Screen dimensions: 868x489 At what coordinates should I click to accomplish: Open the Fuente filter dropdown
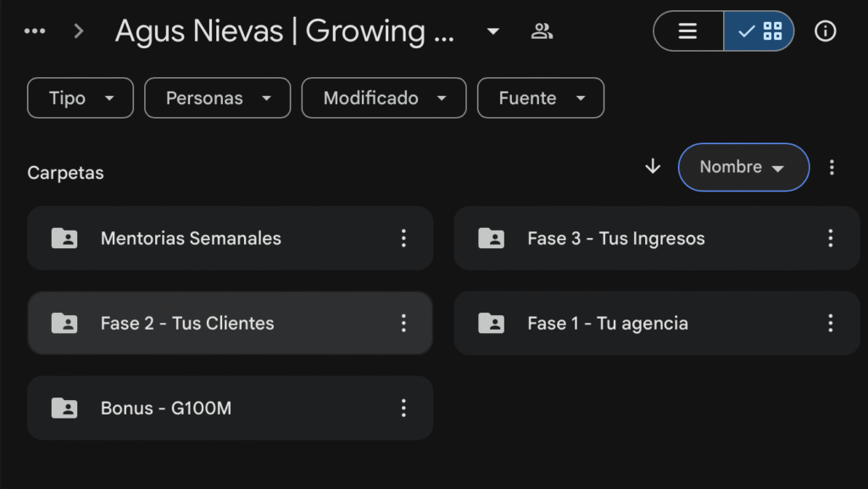(x=541, y=98)
